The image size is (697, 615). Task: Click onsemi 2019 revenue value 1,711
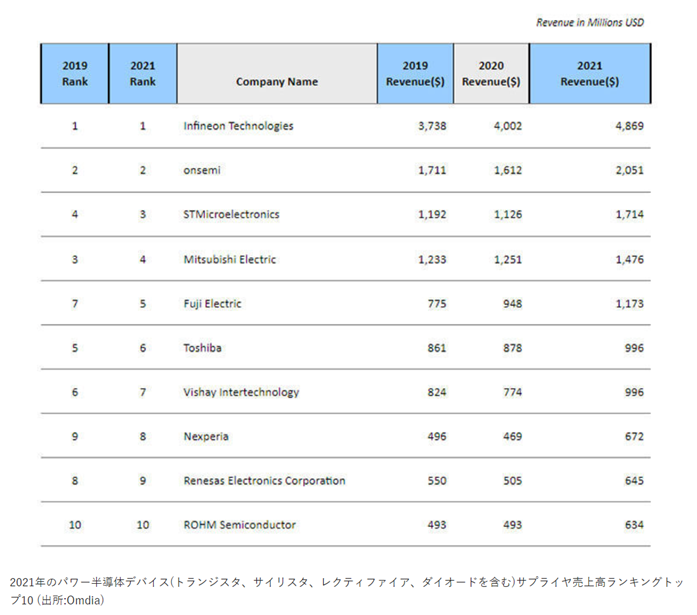pos(432,170)
